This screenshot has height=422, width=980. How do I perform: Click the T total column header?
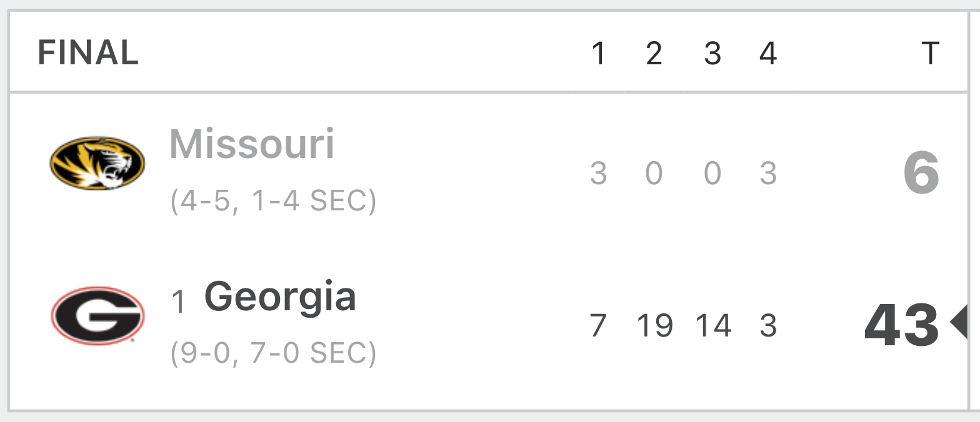931,54
